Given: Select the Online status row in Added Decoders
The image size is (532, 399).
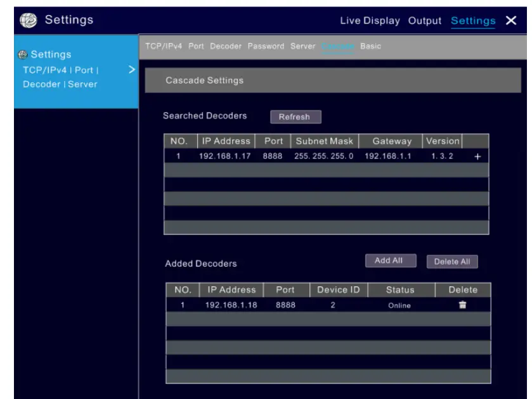Looking at the screenshot, I should pos(399,305).
